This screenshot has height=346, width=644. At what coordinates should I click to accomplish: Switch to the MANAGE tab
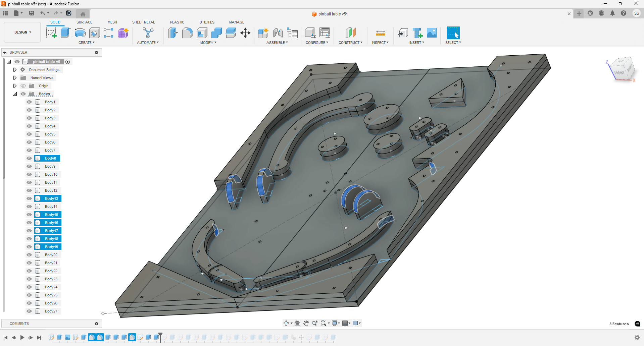pos(237,22)
